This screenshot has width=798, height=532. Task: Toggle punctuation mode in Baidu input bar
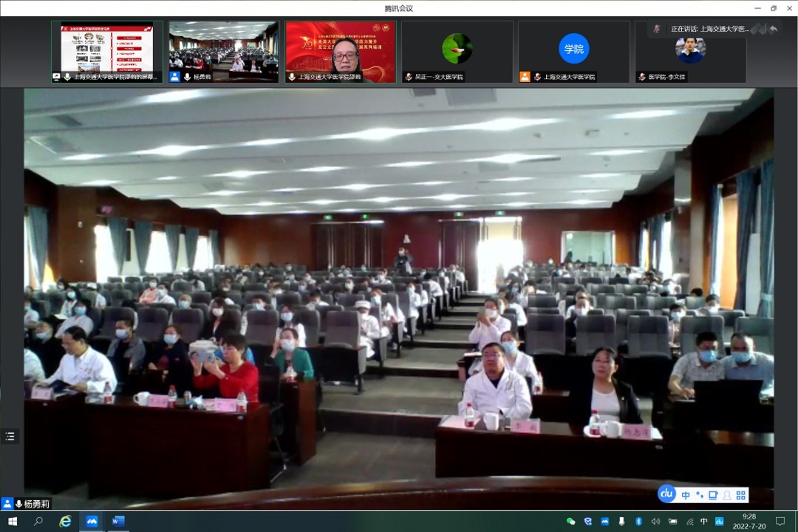click(699, 495)
